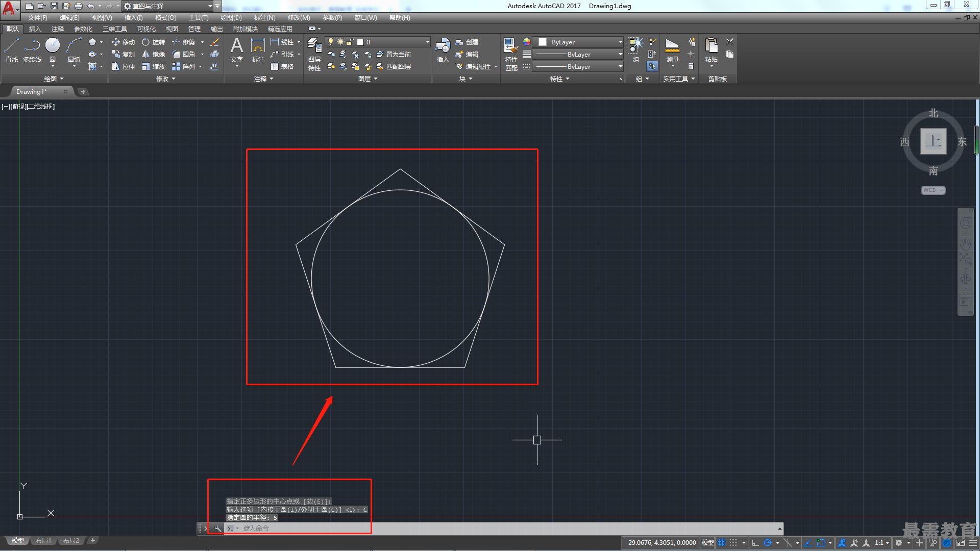Select the Polyline (多段线) tool
The height and width of the screenshot is (551, 980).
coord(32,50)
